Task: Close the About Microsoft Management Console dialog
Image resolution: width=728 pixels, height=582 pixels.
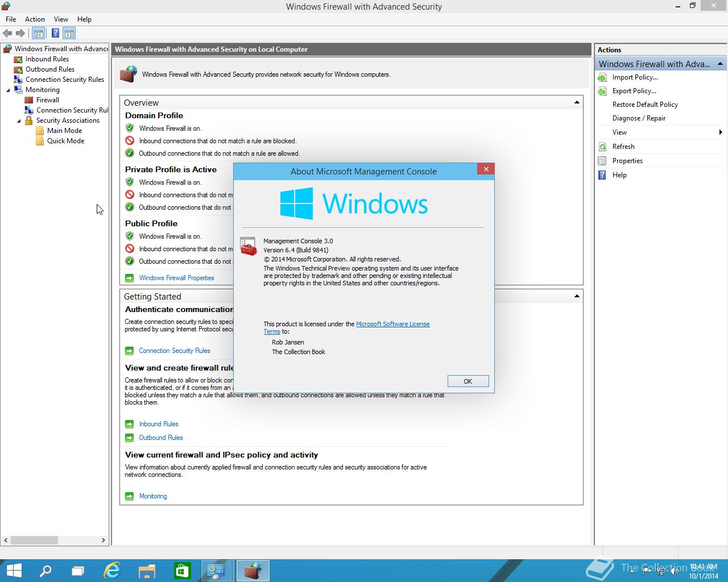Action: click(486, 169)
